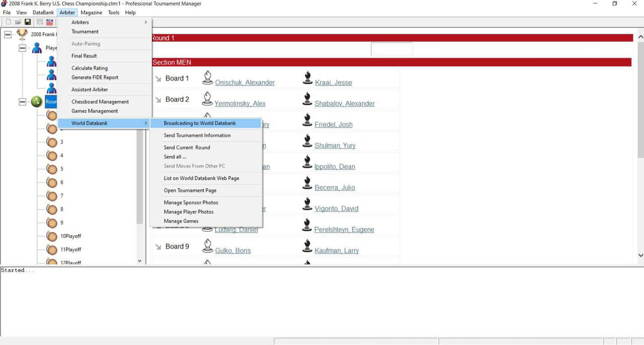The image size is (644, 345).
Task: Click the round 3 clock icon
Action: tap(51, 142)
